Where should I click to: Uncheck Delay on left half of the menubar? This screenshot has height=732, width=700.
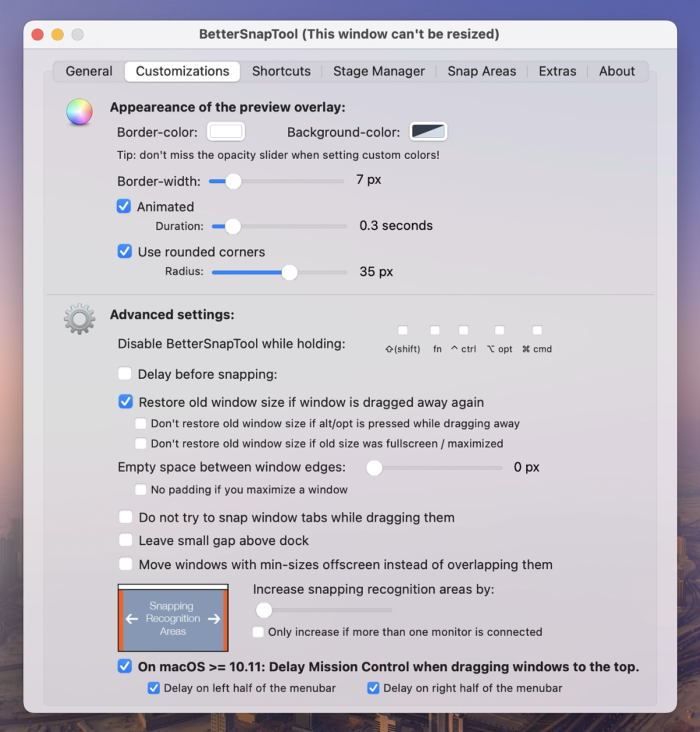point(154,688)
